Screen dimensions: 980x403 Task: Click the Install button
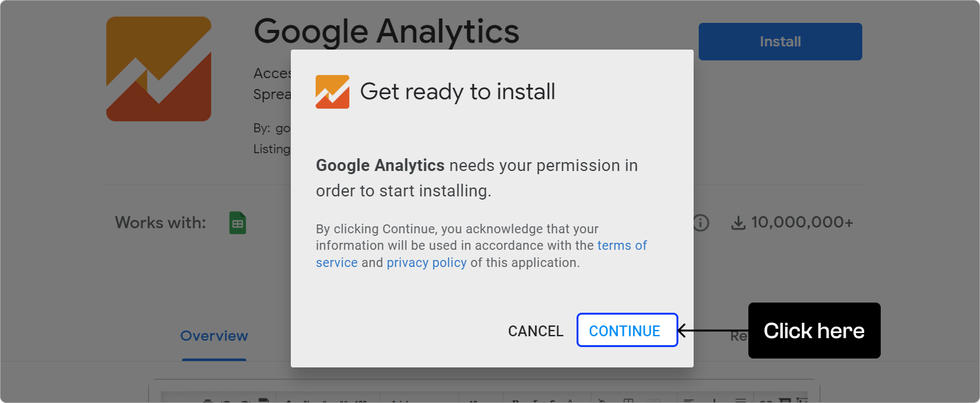(x=780, y=41)
